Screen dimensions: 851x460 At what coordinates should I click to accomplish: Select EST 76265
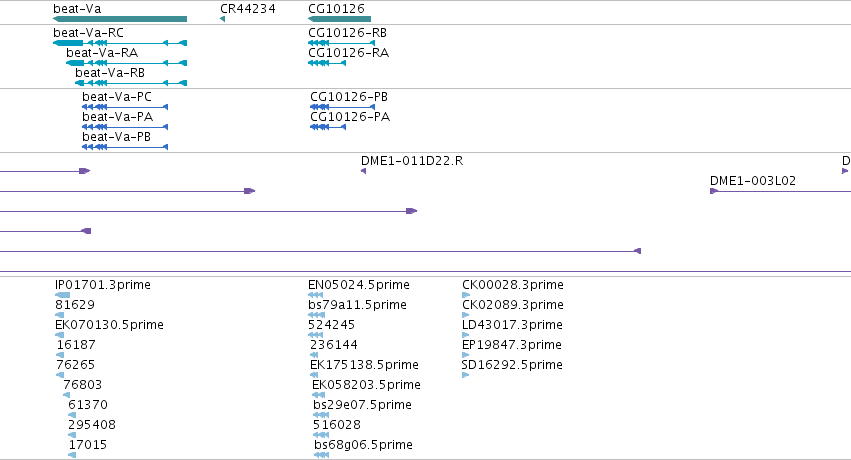[60, 375]
